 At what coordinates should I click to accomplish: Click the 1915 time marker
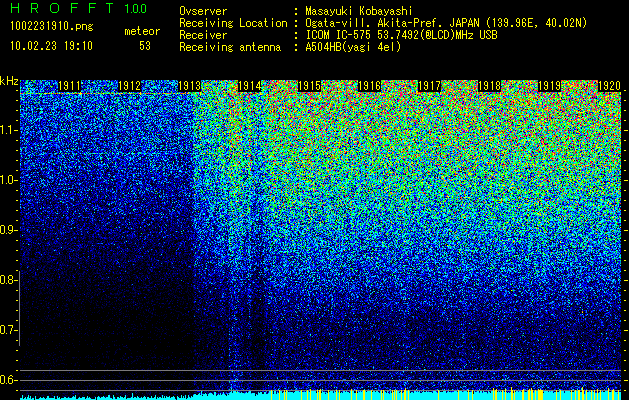tap(309, 86)
